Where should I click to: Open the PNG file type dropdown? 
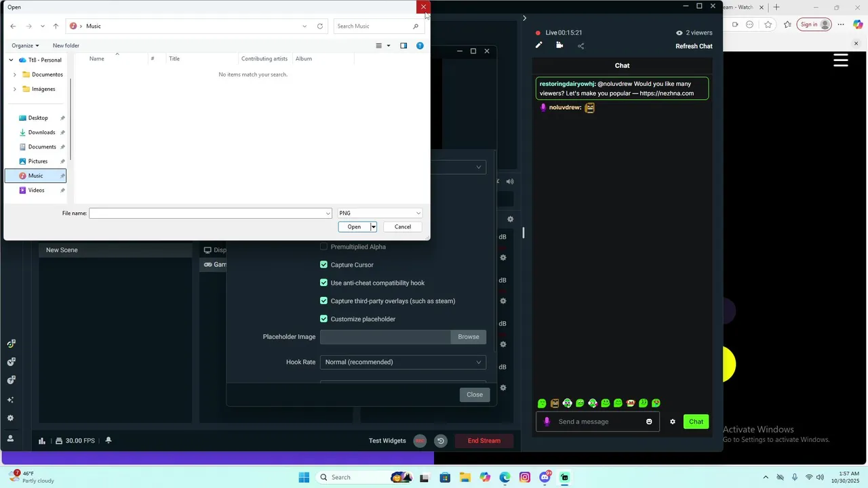tap(380, 213)
